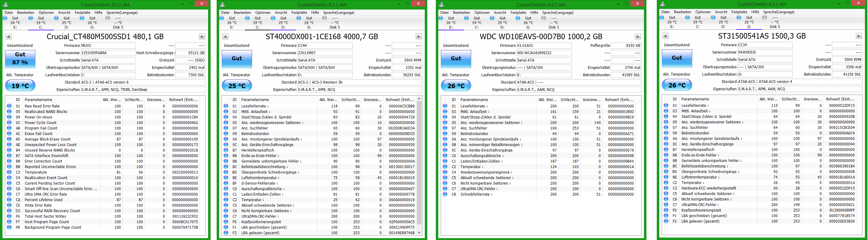Click status icon of Schreibfehlerrate row
868x240 pixels.
click(445, 194)
